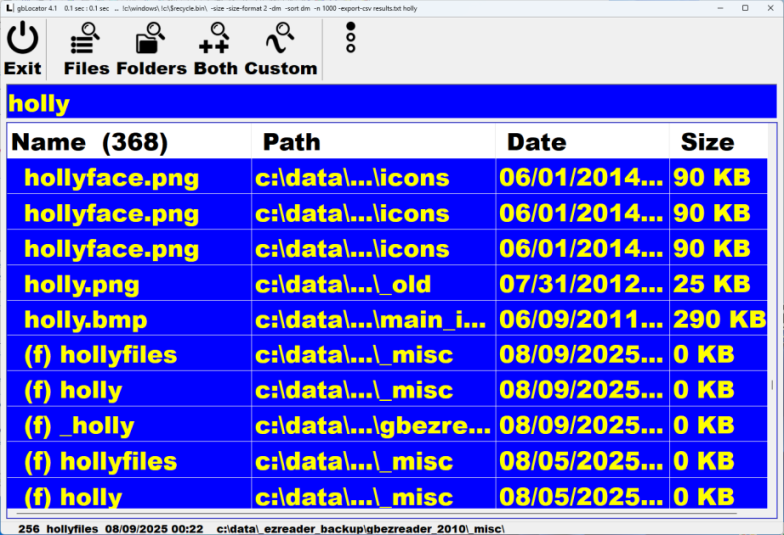The width and height of the screenshot is (784, 535).
Task: Select the Files search icon
Action: coord(86,40)
